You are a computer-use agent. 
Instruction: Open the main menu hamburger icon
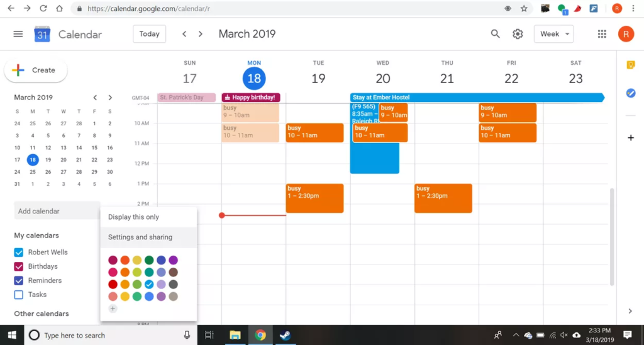point(18,34)
